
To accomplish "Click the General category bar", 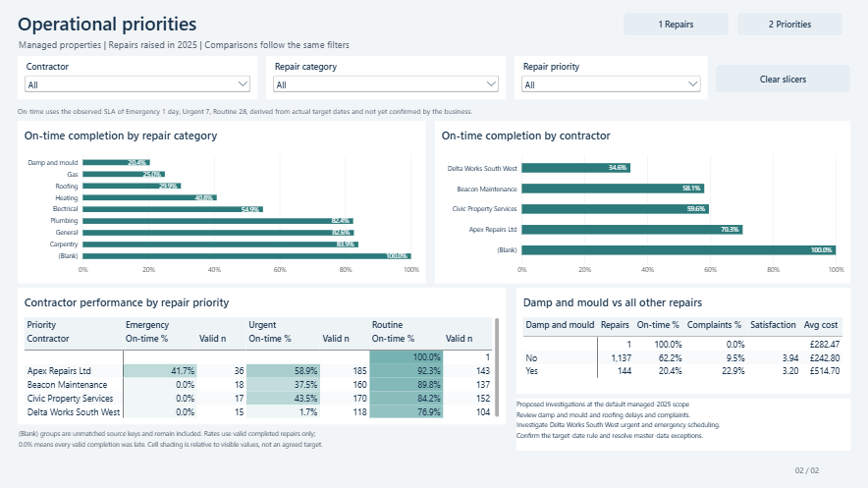I will click(218, 233).
